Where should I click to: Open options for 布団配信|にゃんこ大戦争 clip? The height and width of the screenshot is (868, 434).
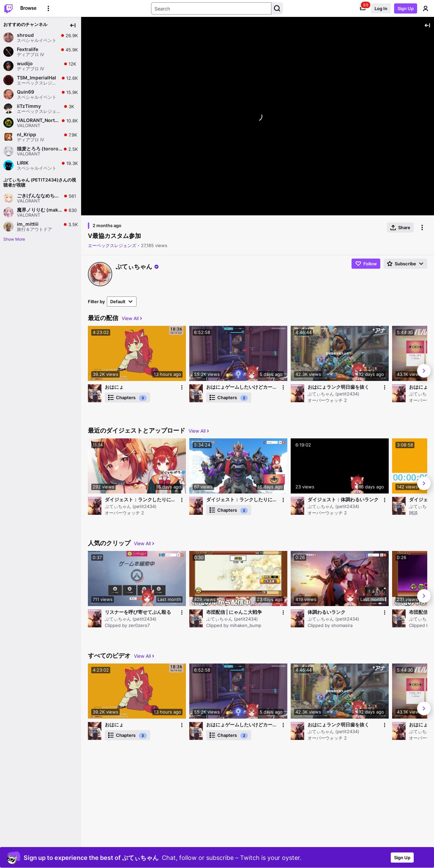tap(283, 612)
